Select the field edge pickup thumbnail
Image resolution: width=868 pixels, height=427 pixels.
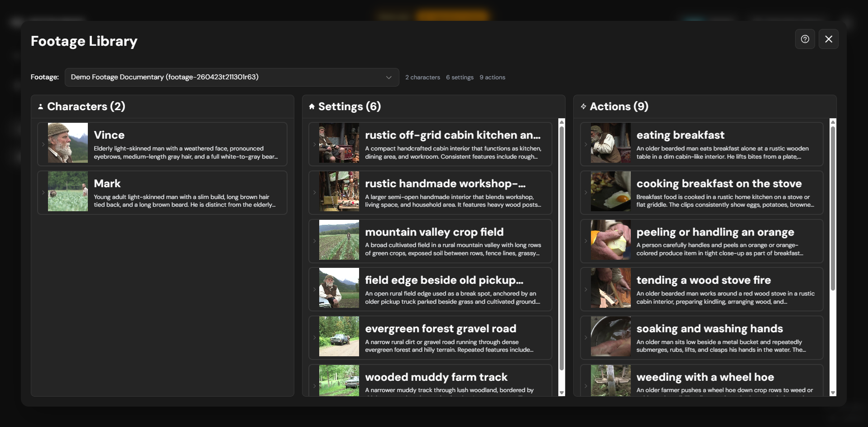click(339, 288)
